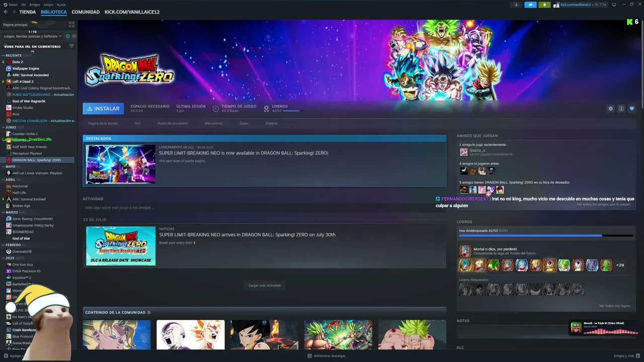The image size is (644, 362).
Task: Open the Super Limit-Breaking NEO featured thumbnail
Action: [121, 164]
